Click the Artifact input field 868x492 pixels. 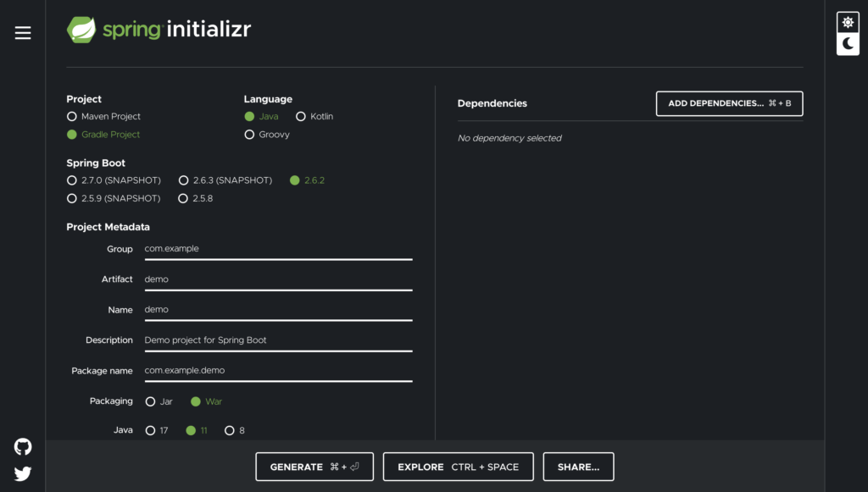[278, 279]
